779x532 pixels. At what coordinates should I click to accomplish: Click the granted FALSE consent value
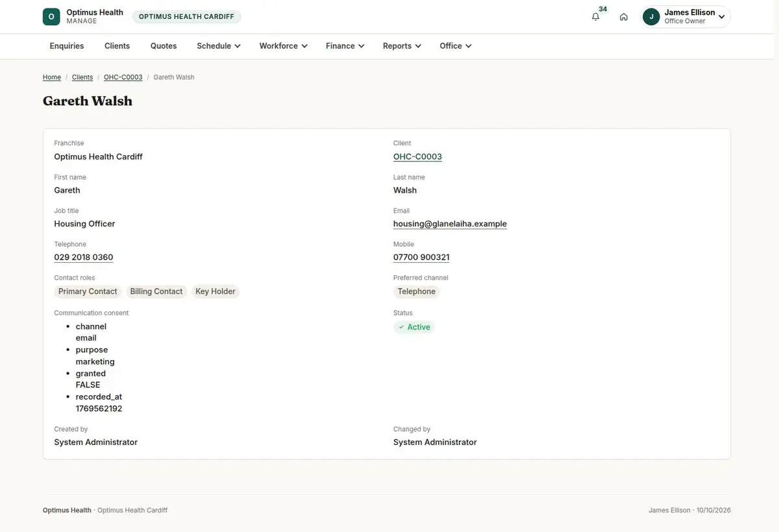pyautogui.click(x=88, y=385)
